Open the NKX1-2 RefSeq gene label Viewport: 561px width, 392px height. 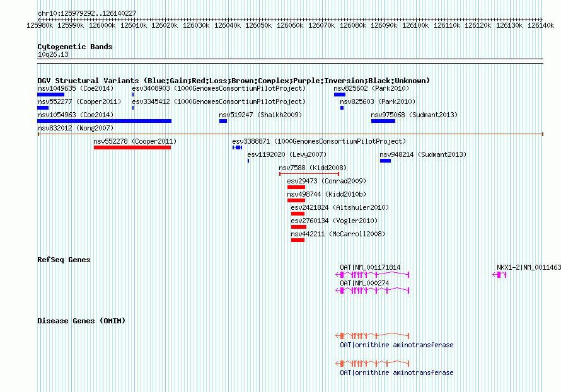(x=528, y=267)
